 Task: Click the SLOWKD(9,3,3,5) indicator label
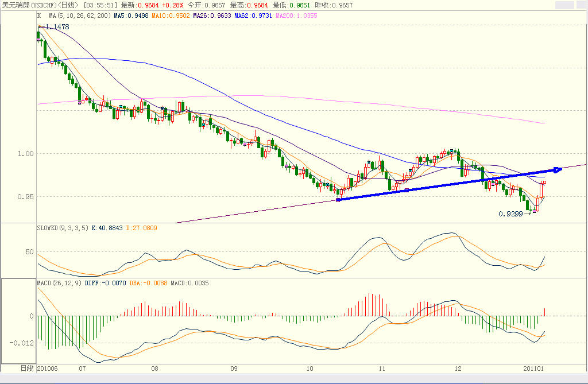(63, 228)
